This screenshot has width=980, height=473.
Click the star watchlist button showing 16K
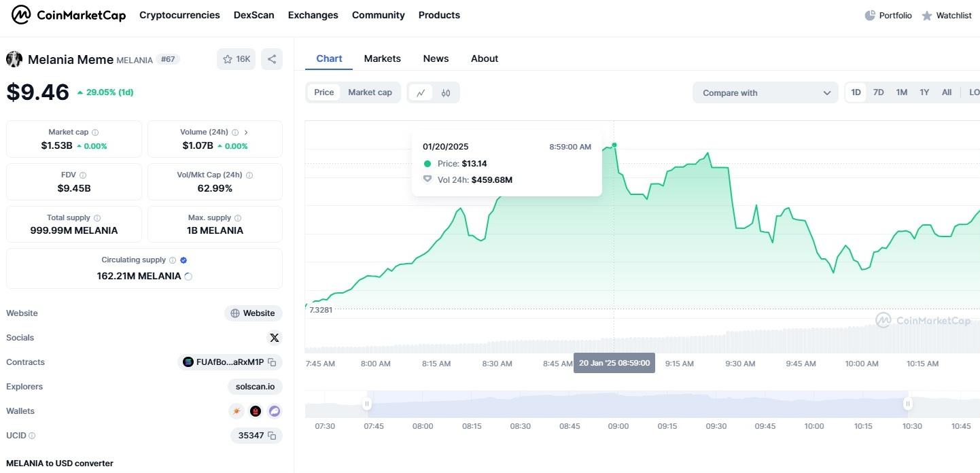coord(237,59)
